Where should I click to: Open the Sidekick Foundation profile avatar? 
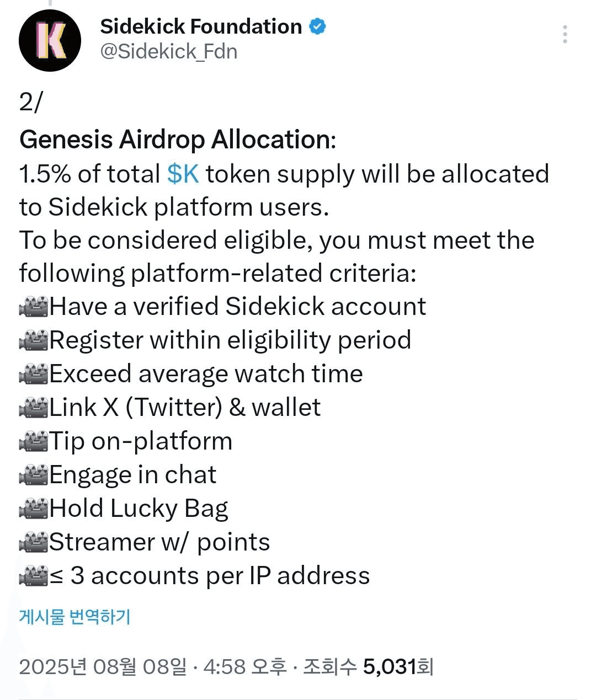(x=50, y=40)
